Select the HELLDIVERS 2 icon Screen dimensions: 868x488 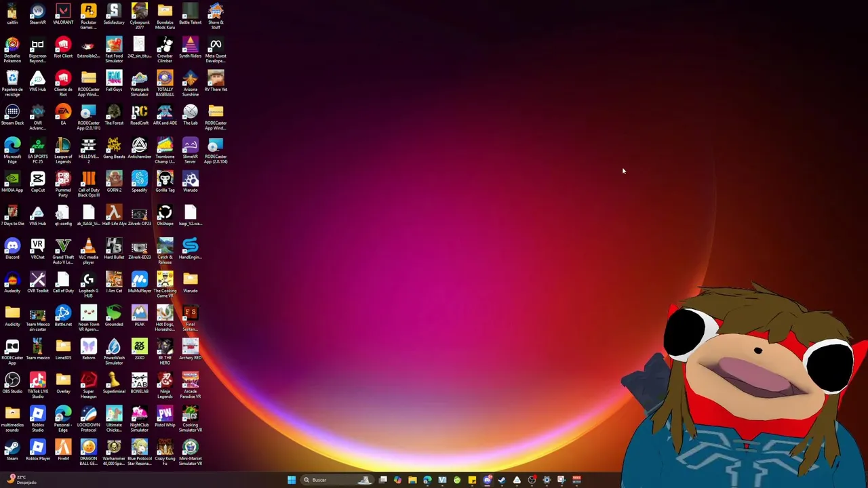[x=88, y=151]
